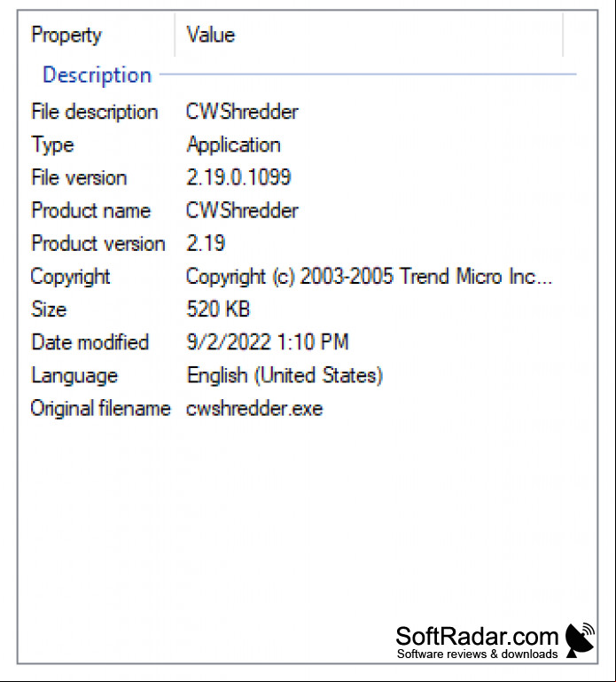Screen dimensions: 616x682
Task: Select the File description property label
Action: point(94,112)
